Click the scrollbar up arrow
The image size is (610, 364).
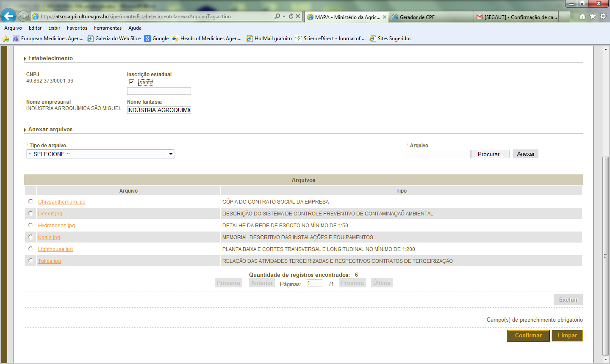point(606,49)
